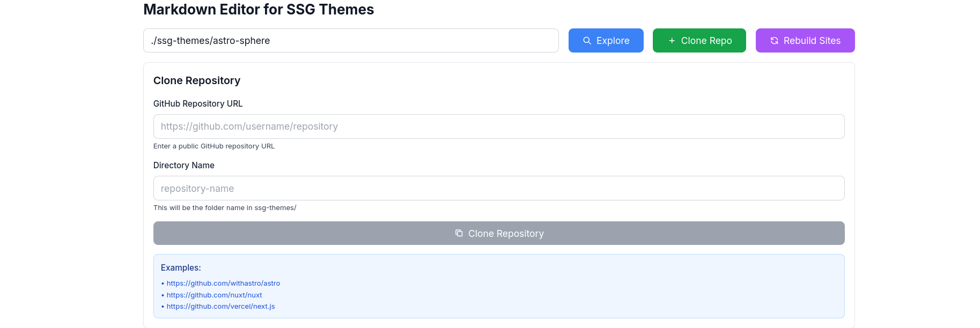Trigger the purple Rebuild Sites button
The image size is (980, 328).
805,41
